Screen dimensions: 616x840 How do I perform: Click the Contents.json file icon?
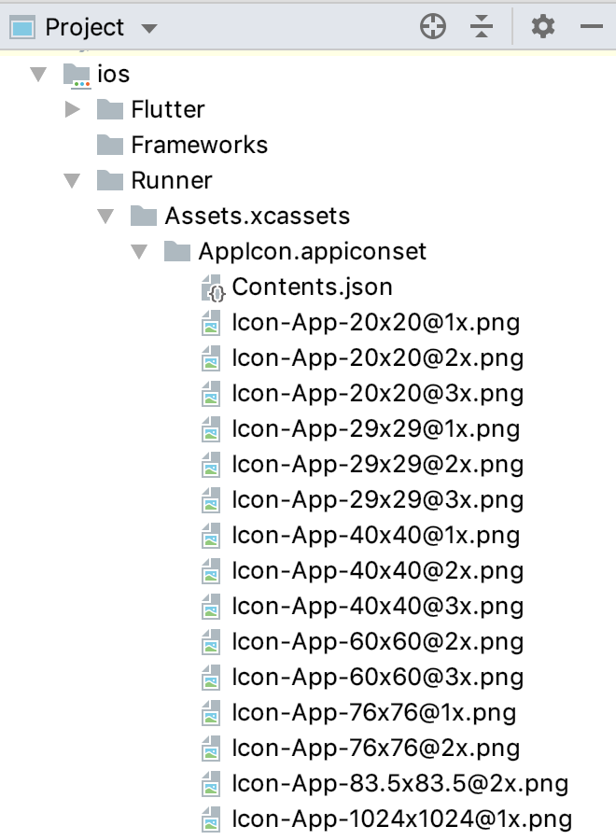[213, 287]
